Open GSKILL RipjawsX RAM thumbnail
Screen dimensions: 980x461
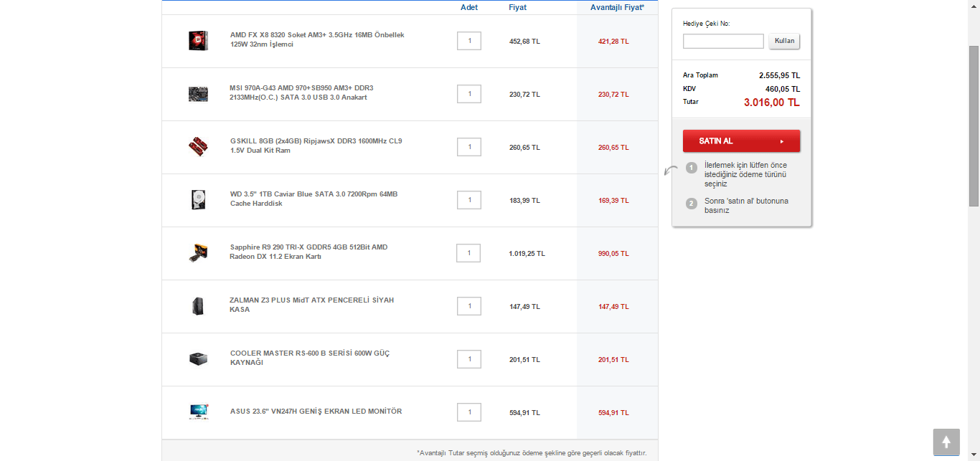[198, 146]
